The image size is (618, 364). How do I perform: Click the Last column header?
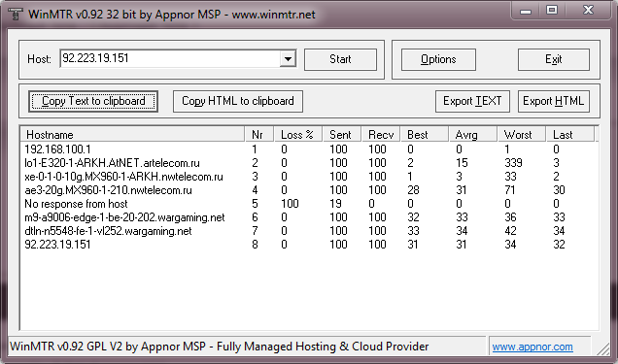pos(570,135)
